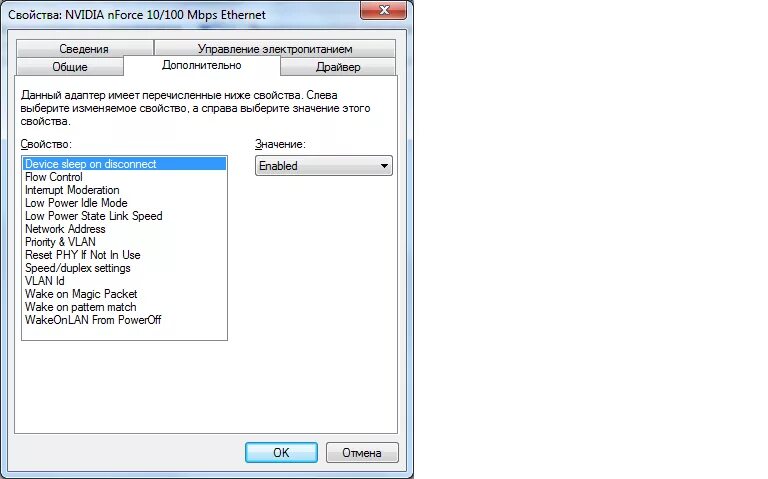Select the Дополнительно tab
This screenshot has width=768, height=479.
[202, 65]
